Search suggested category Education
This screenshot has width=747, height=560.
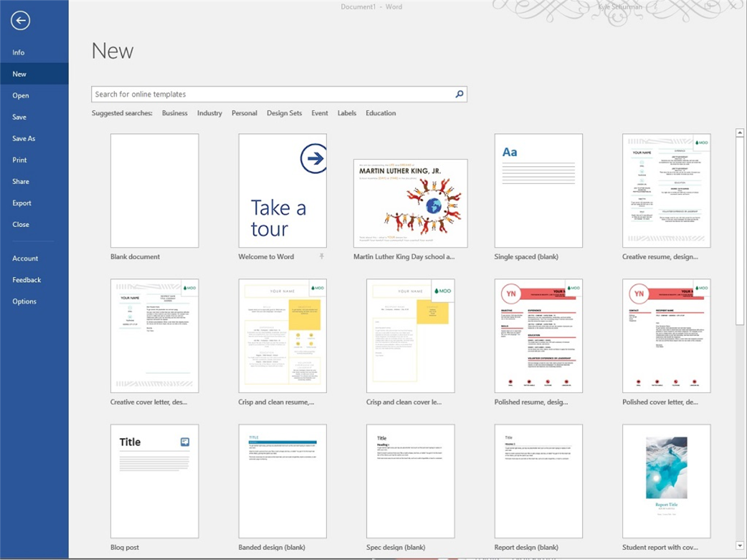381,113
